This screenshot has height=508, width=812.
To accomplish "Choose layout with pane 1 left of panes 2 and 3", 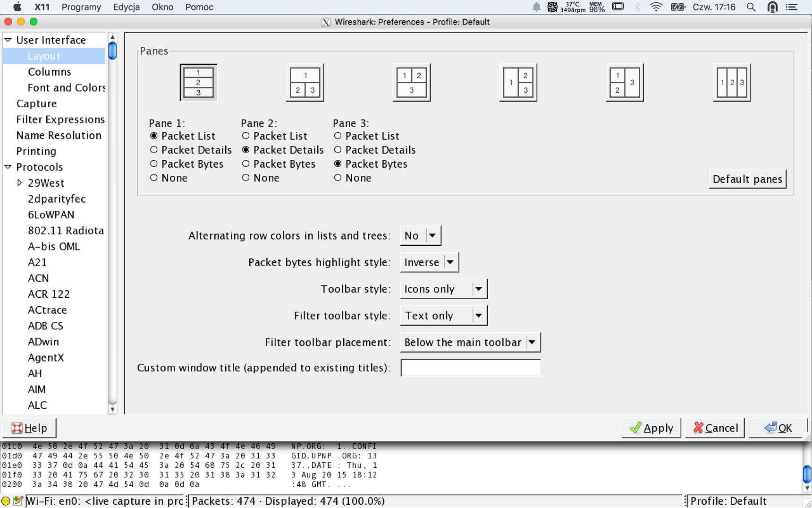I will 518,82.
